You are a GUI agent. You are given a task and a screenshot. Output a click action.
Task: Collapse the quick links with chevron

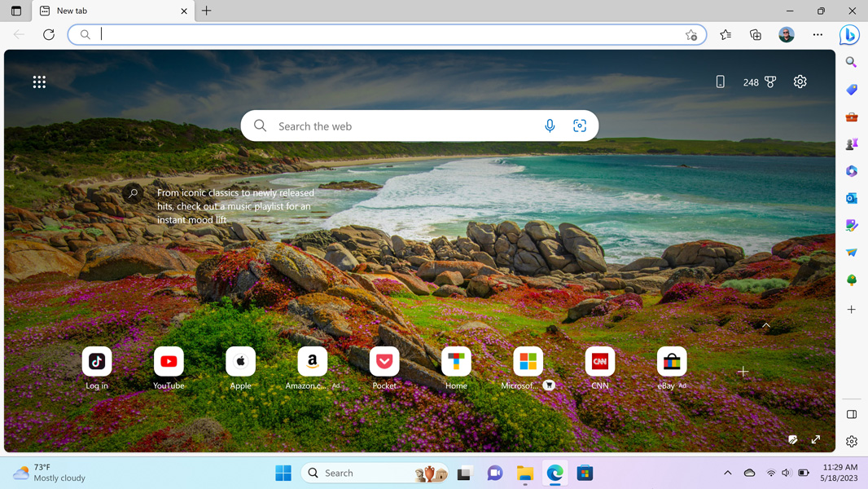[x=766, y=325]
